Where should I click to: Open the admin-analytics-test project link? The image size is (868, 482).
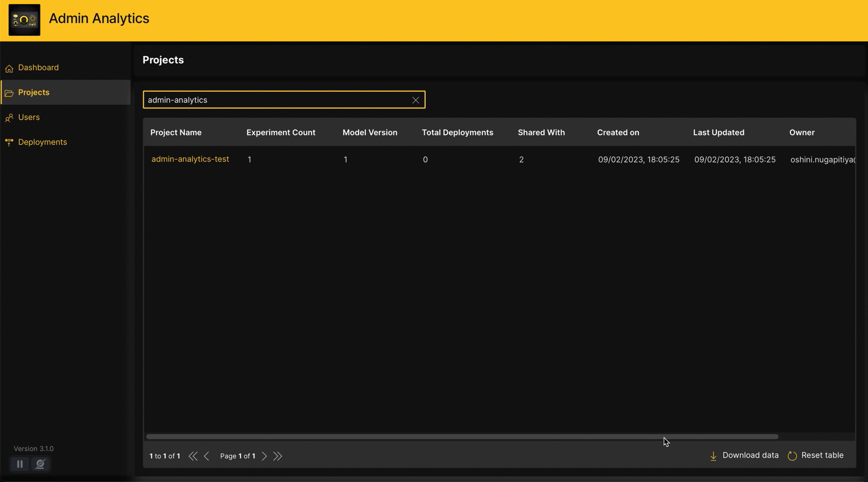(x=190, y=160)
